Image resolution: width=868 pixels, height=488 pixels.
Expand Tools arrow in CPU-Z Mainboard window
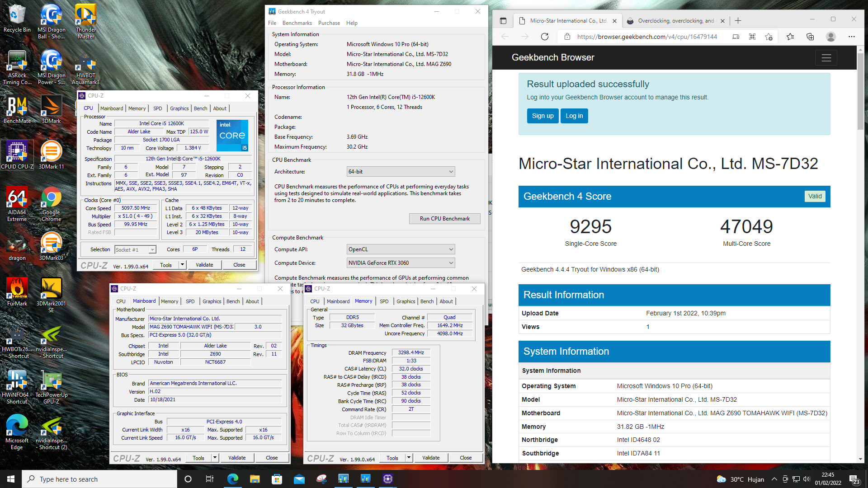point(215,458)
